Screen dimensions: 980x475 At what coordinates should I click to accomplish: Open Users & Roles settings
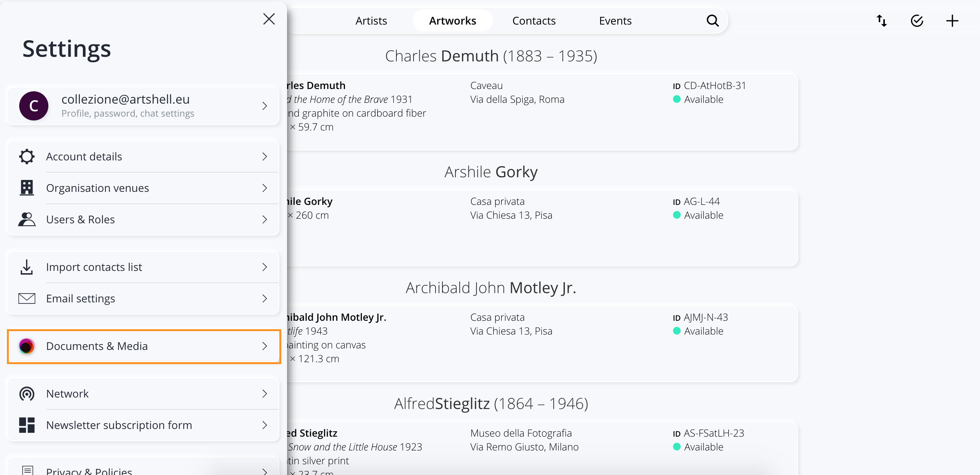click(x=143, y=219)
